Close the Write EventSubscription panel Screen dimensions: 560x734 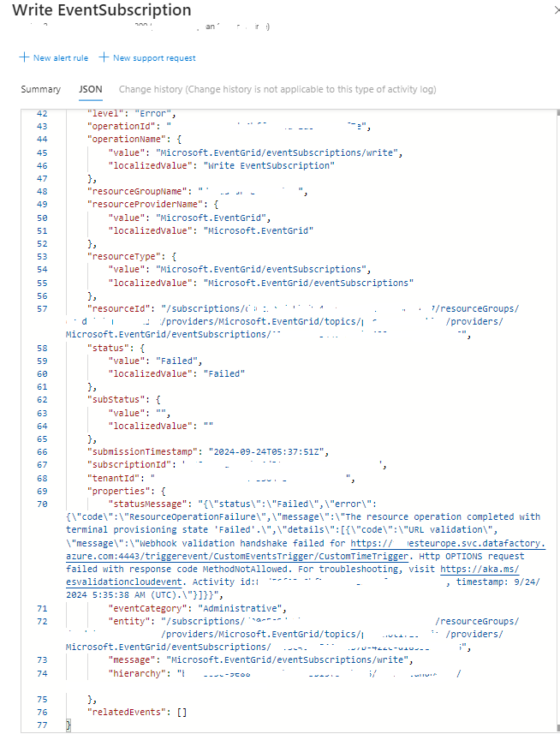[x=557, y=10]
